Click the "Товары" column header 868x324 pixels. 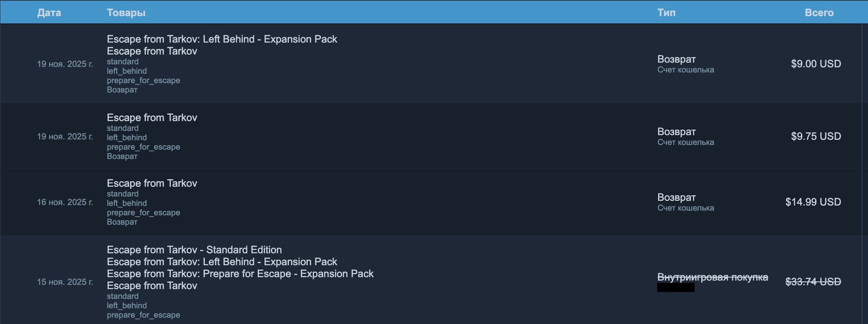tap(126, 13)
